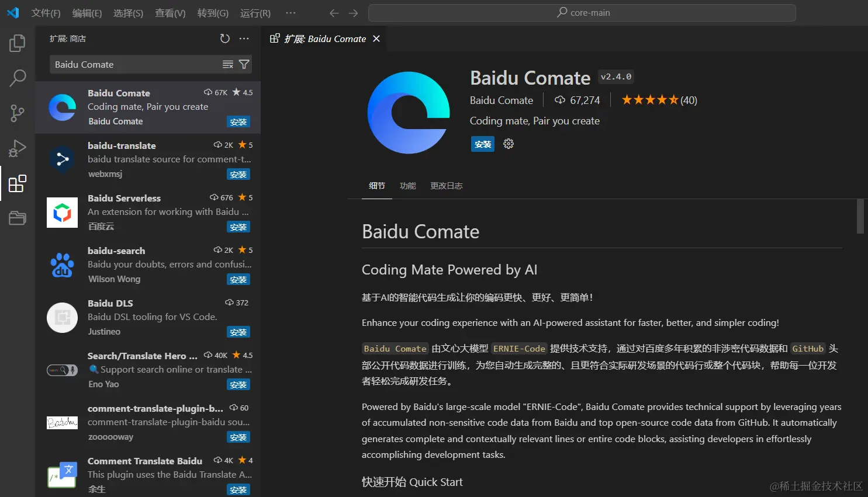The width and height of the screenshot is (868, 497).
Task: Click the 快速开始 Quick Start heading
Action: 412,482
